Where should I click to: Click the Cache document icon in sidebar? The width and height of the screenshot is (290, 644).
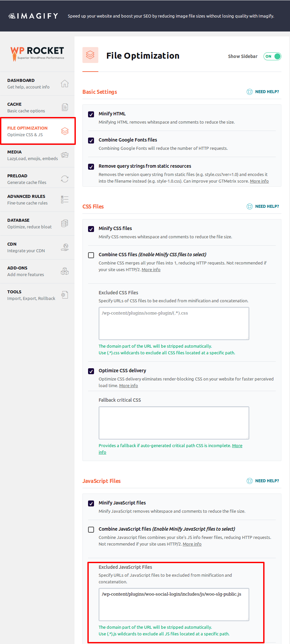coord(65,107)
